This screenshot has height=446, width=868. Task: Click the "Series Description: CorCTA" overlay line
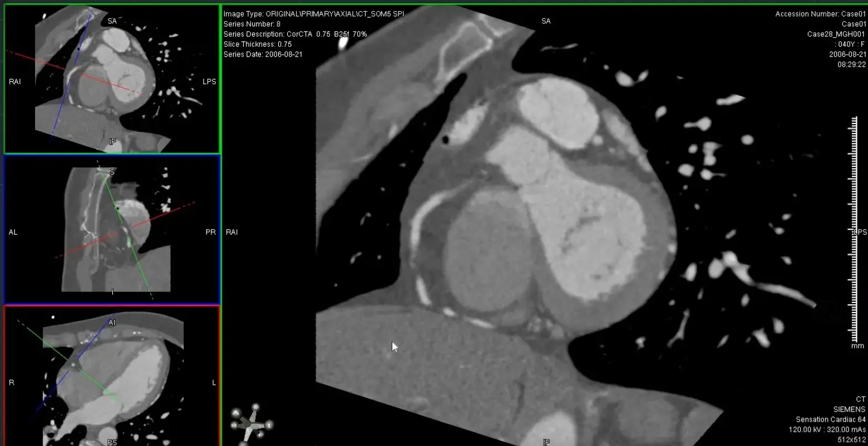point(295,34)
